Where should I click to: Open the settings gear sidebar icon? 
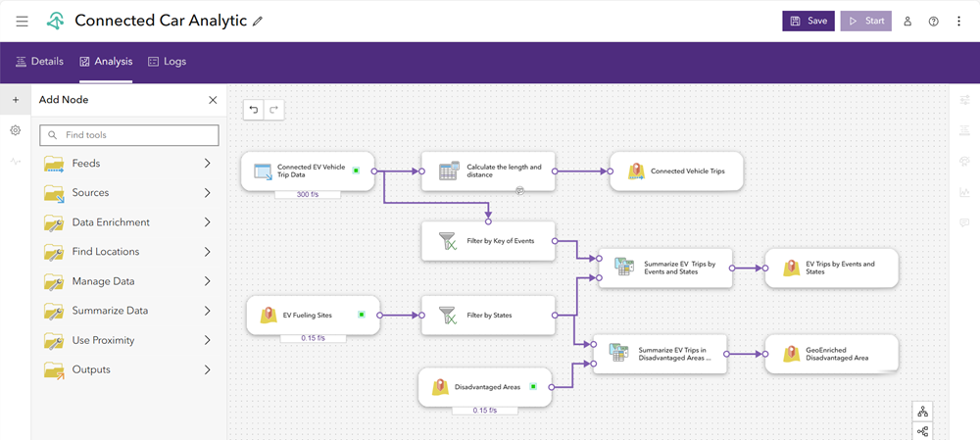(16, 130)
